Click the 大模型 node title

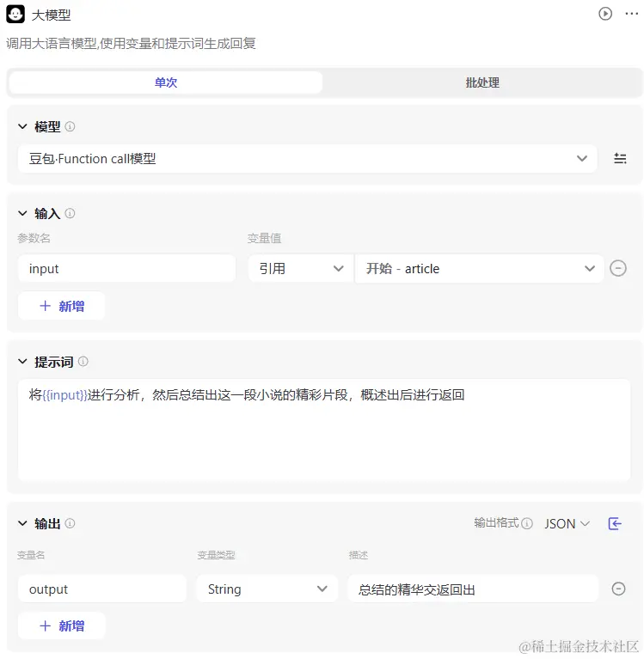pos(51,15)
